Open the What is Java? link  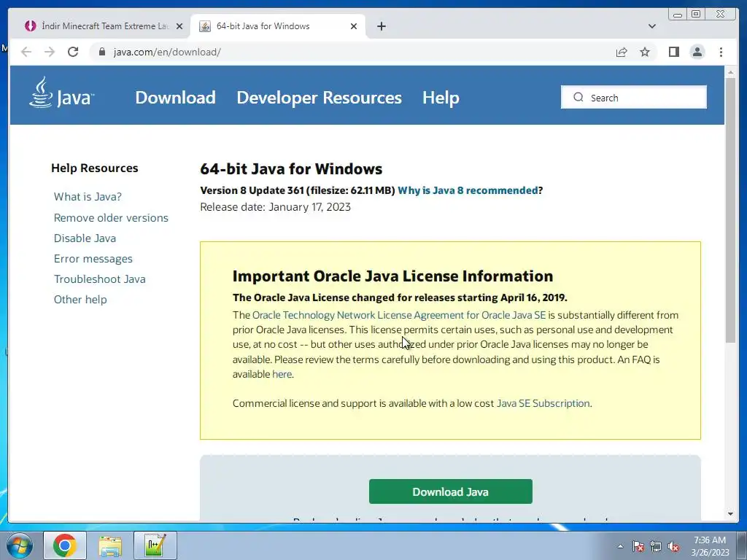88,197
